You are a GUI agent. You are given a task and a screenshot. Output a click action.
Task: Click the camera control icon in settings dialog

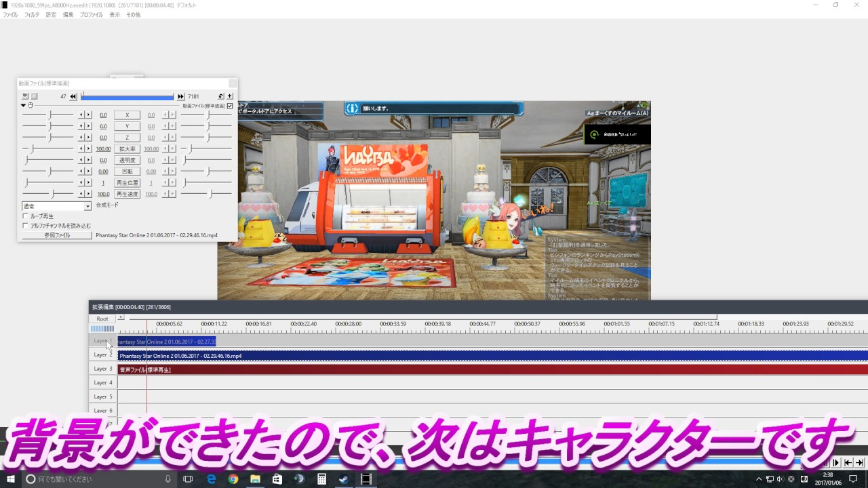[x=25, y=96]
